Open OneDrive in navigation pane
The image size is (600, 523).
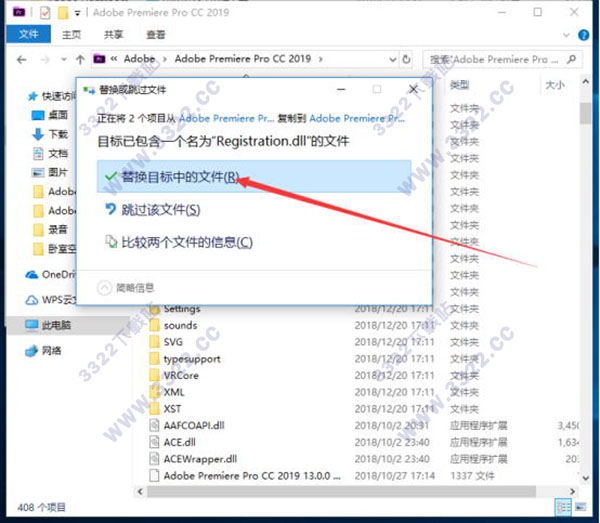tap(51, 275)
